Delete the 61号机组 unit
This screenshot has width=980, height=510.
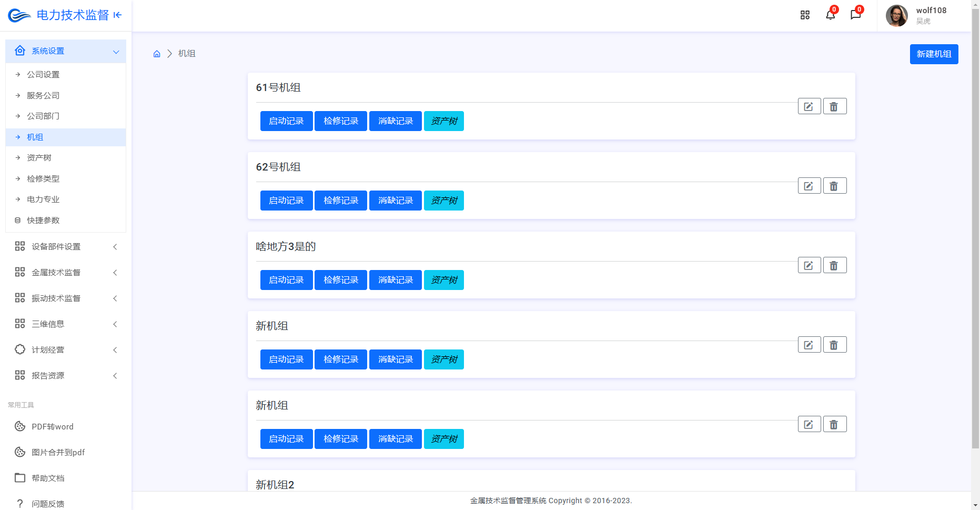tap(834, 106)
